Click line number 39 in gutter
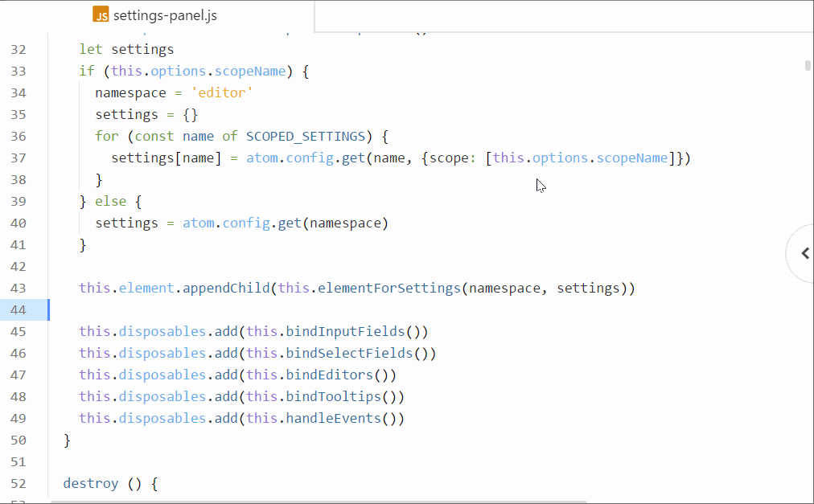 tap(18, 202)
